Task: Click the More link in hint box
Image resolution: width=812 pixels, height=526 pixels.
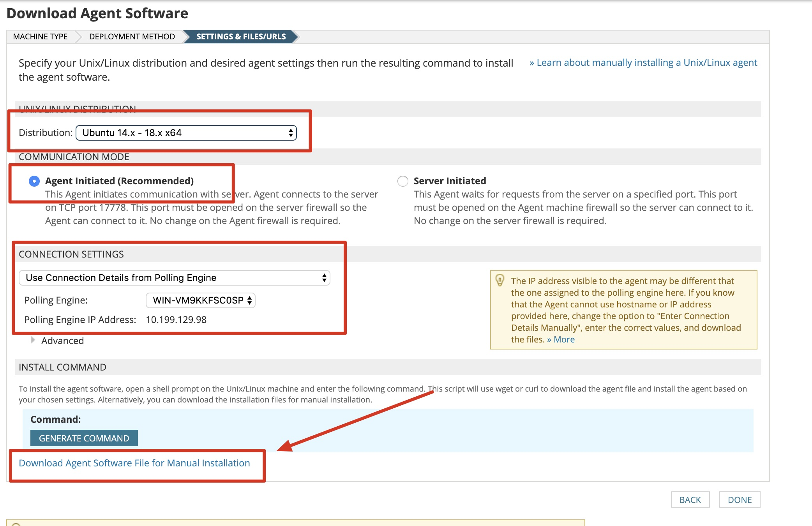Action: tap(564, 339)
